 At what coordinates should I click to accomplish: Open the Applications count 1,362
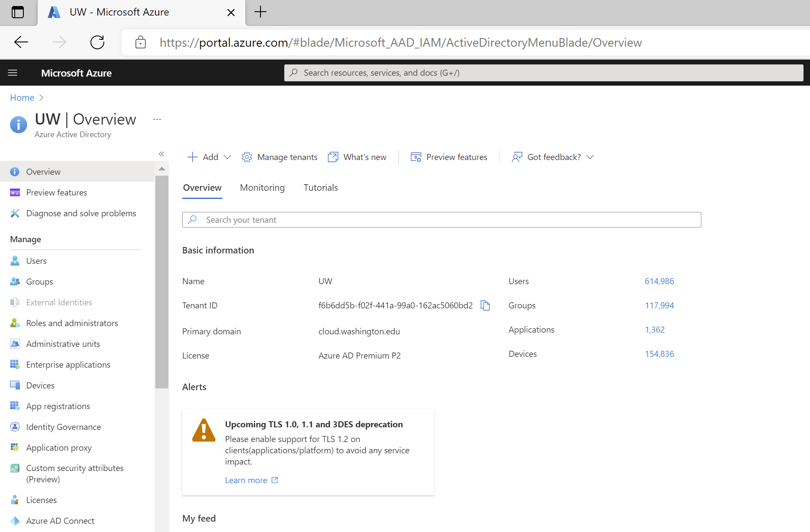click(x=655, y=330)
